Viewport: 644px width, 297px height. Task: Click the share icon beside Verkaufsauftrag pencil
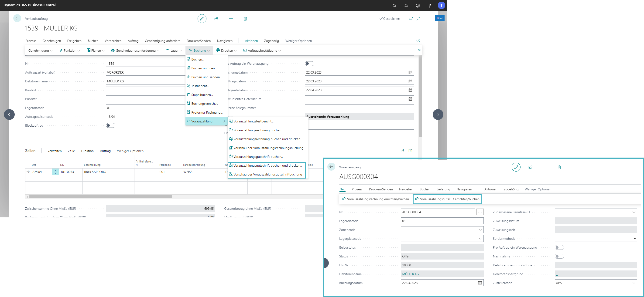(x=216, y=18)
